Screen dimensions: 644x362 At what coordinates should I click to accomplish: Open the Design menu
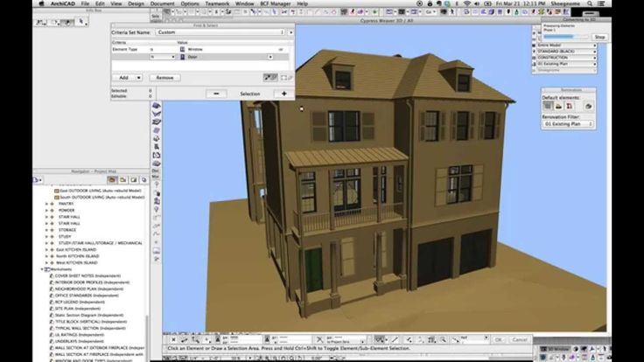coord(136,3)
